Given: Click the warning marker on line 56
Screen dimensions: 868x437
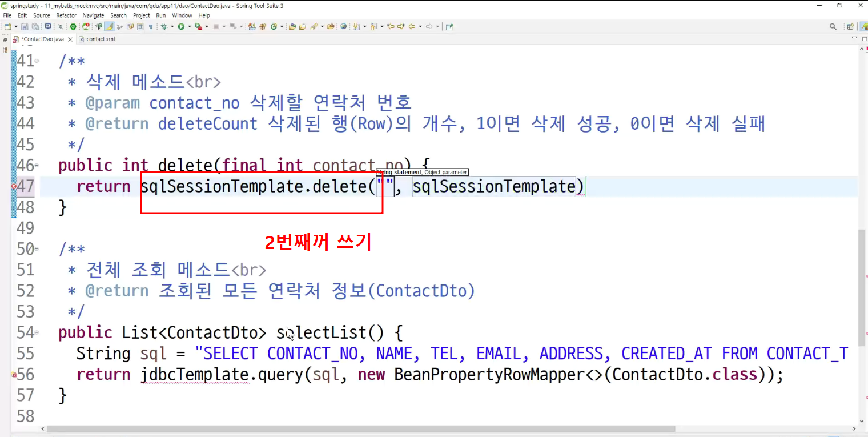Looking at the screenshot, I should pyautogui.click(x=14, y=374).
